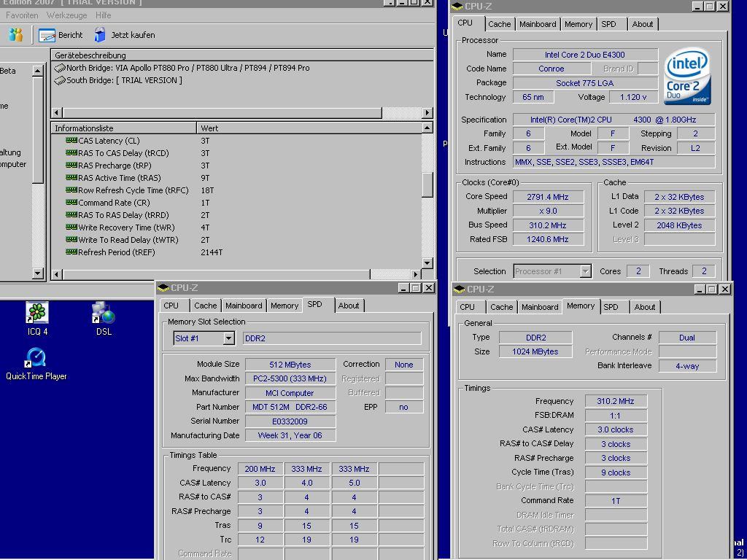
Task: Click down arrow of information list scrollbar
Action: tap(427, 262)
